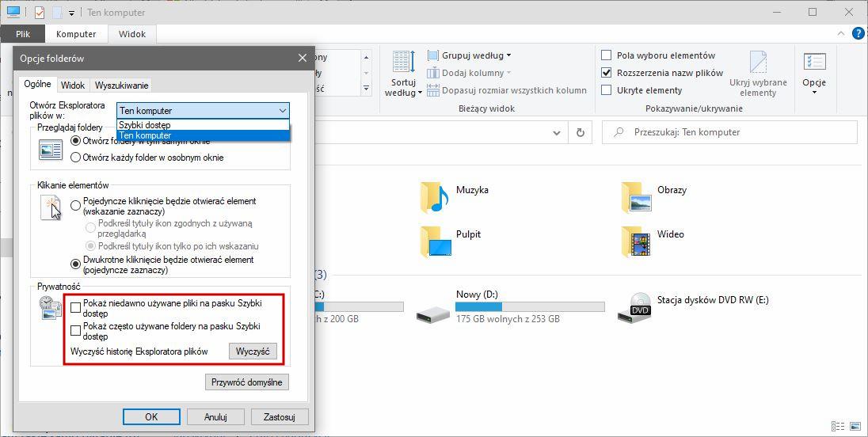Click the Wyczyść button
This screenshot has width=868, height=437.
253,351
